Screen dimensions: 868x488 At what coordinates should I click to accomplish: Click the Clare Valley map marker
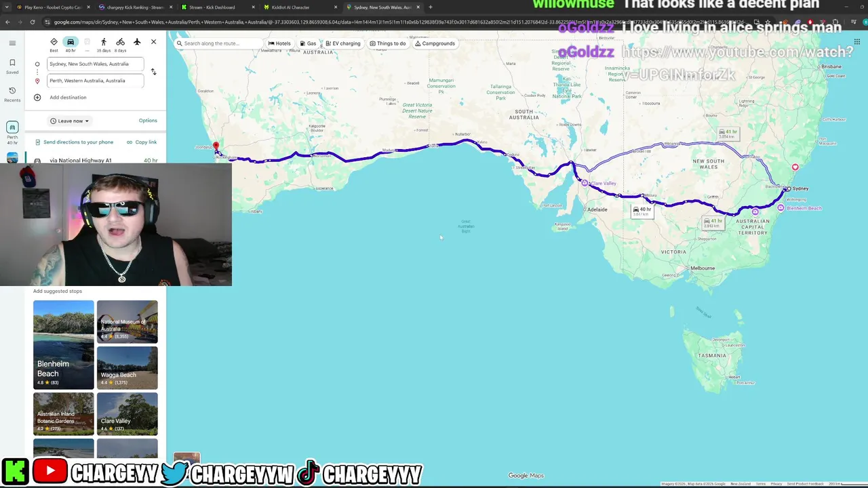[585, 183]
